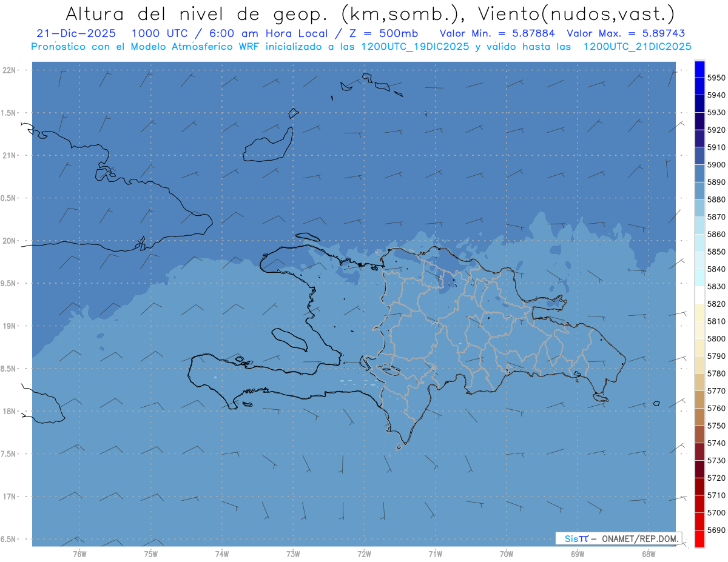The image size is (728, 562).
Task: Click the '74W' longitude label
Action: (x=221, y=553)
